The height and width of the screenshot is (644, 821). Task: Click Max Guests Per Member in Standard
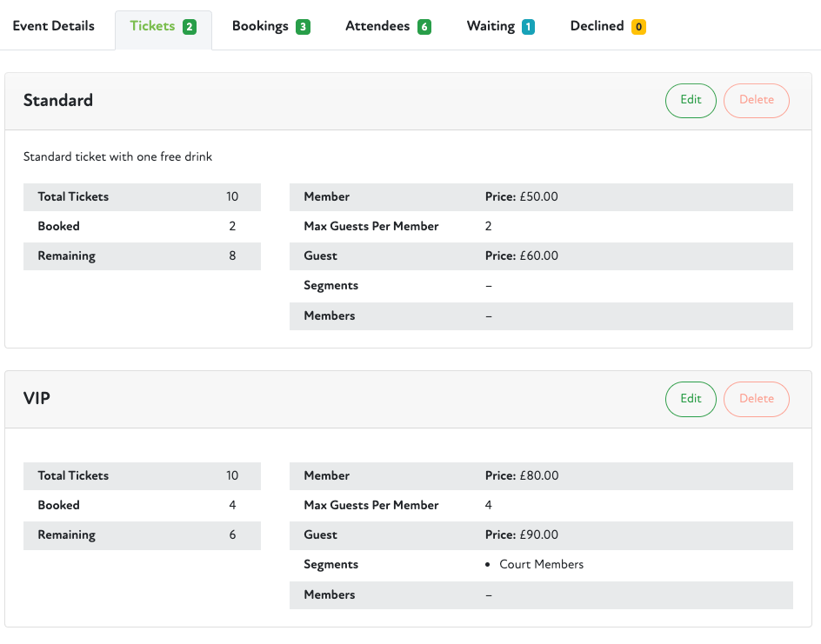(x=371, y=226)
